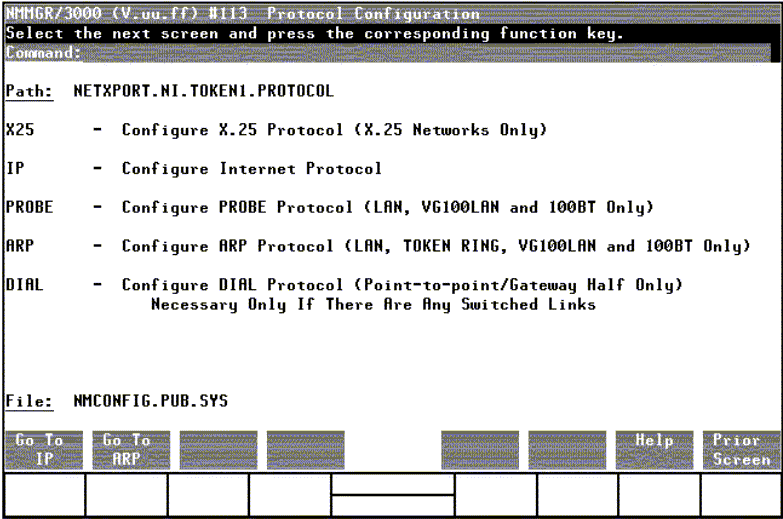Click in the Command input field

(425, 53)
